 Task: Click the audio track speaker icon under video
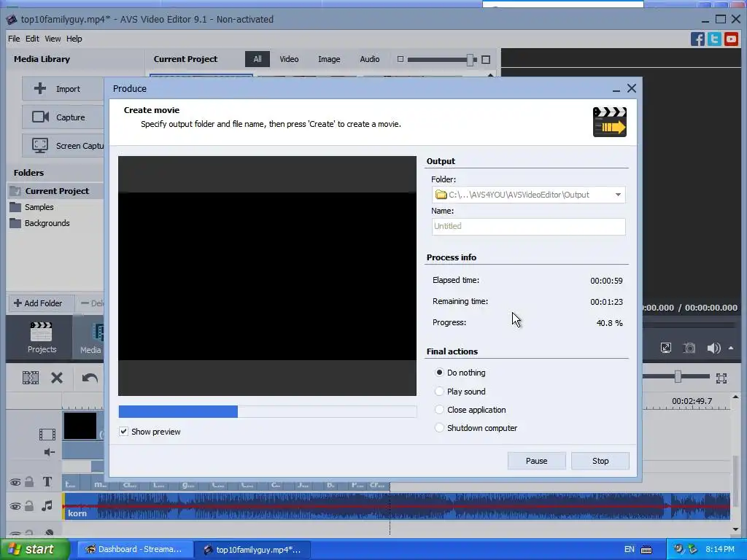tap(50, 452)
